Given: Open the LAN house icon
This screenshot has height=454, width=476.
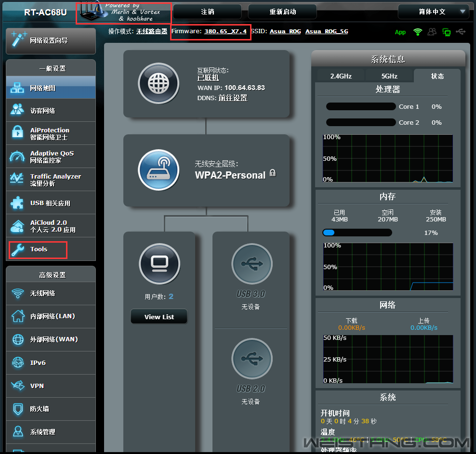Looking at the screenshot, I should click(x=18, y=316).
